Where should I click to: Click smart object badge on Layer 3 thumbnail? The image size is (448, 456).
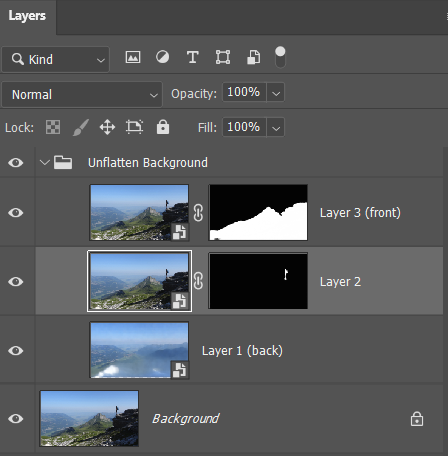coord(180,232)
